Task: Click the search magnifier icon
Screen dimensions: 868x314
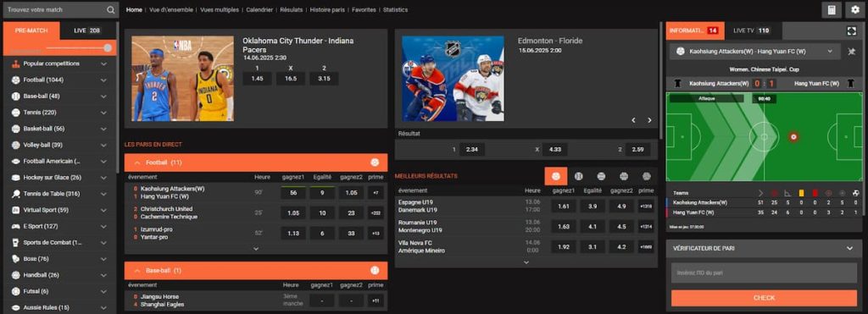Action: click(111, 10)
